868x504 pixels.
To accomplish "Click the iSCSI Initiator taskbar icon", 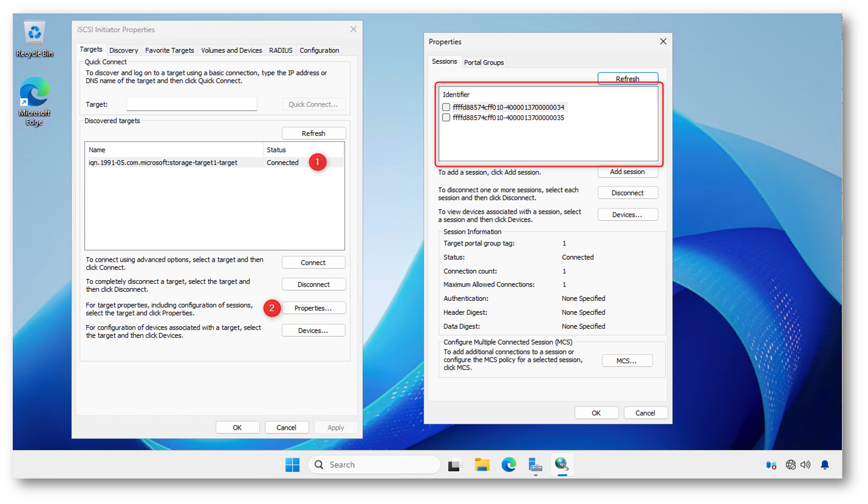I will 562,465.
